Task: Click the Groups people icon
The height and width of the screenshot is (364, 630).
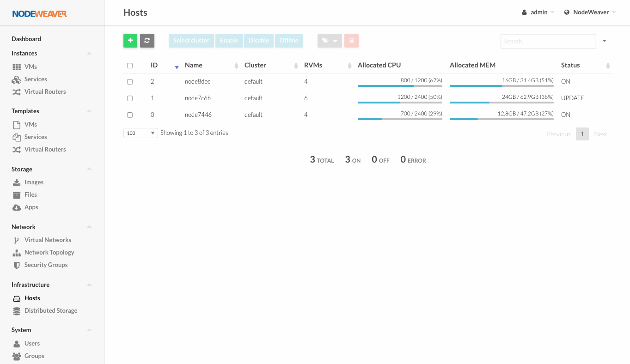Action: [17, 356]
